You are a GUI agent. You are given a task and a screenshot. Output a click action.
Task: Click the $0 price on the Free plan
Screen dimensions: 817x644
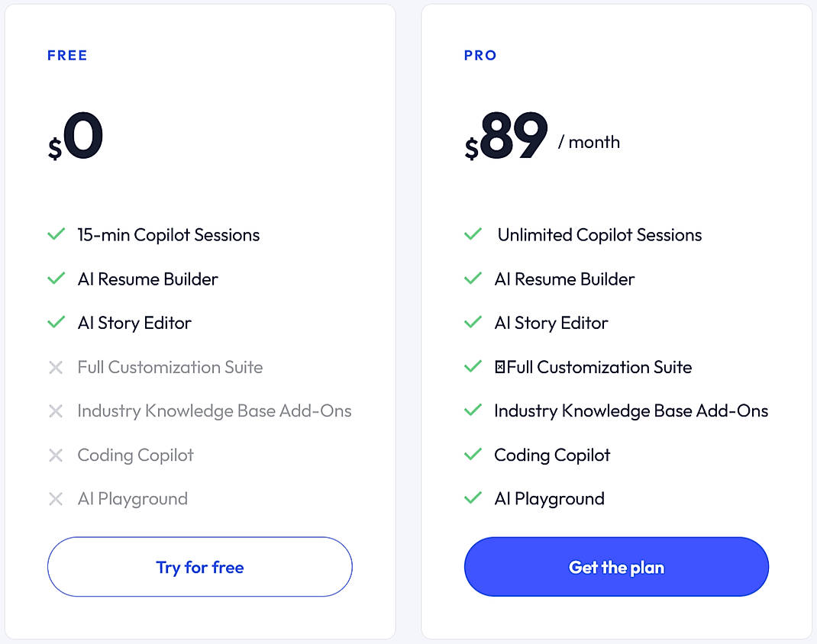tap(76, 136)
